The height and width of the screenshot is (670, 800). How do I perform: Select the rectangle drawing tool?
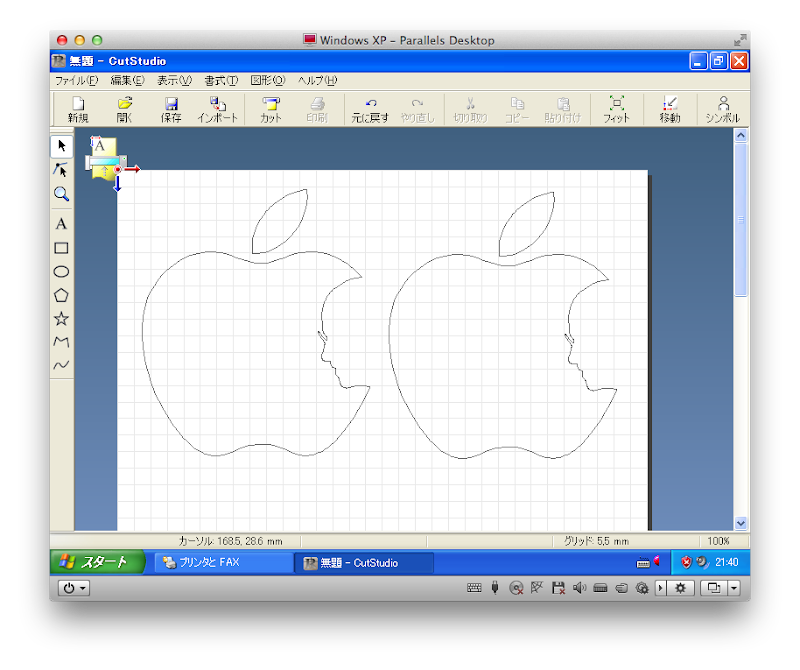pyautogui.click(x=61, y=248)
